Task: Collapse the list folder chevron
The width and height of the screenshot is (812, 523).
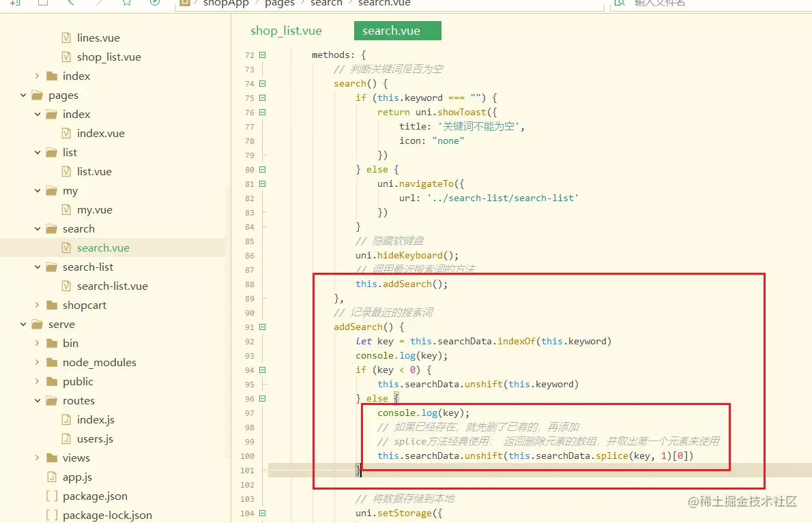Action: point(38,153)
